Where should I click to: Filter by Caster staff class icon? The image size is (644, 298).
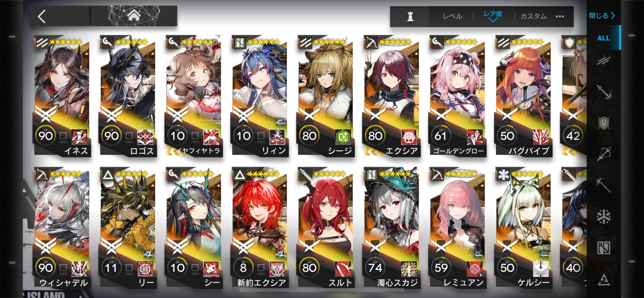(x=604, y=185)
